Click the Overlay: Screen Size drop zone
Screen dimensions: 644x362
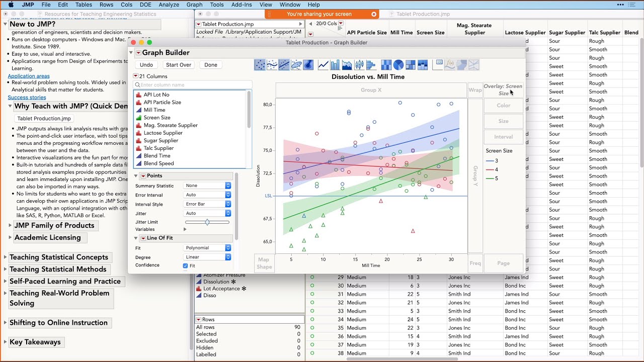click(x=504, y=89)
